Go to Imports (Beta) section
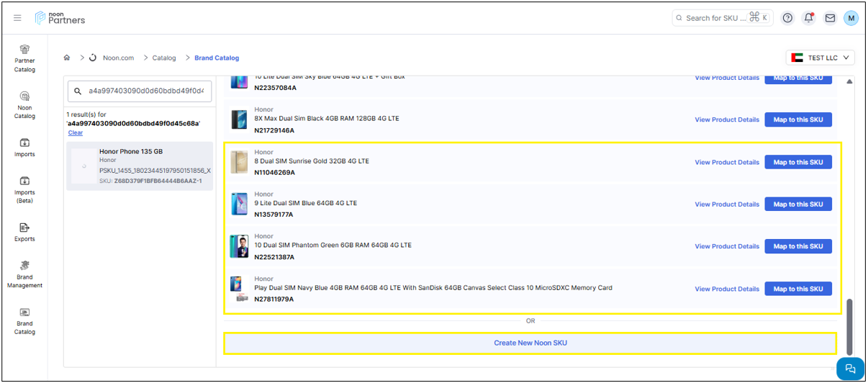Image resolution: width=868 pixels, height=383 pixels. click(24, 189)
